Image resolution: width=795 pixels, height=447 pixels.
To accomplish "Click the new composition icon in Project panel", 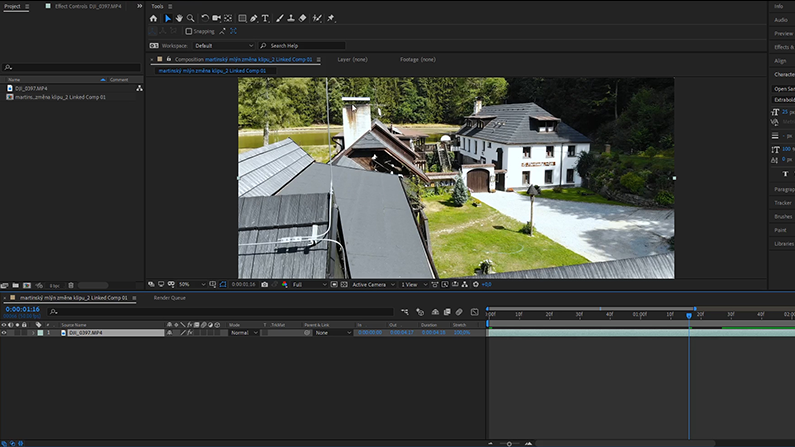I will (x=27, y=286).
